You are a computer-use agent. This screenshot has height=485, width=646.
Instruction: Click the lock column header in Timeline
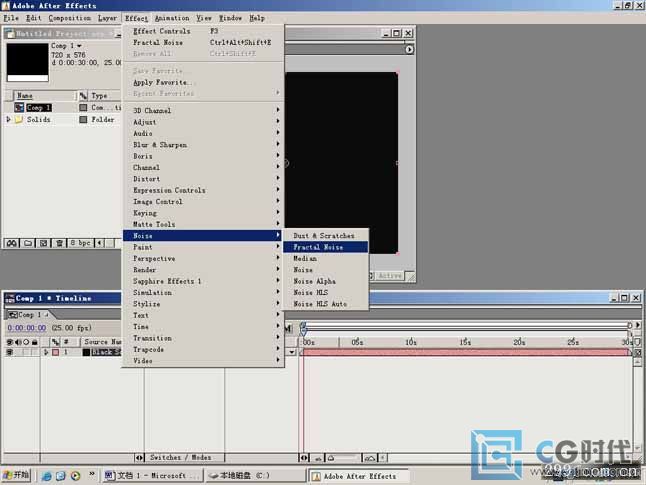point(35,342)
